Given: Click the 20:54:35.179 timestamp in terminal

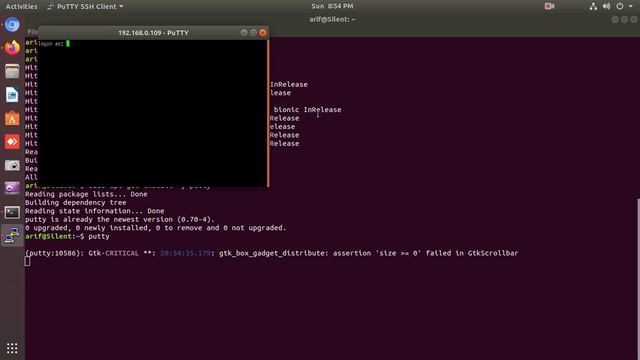Looking at the screenshot, I should [x=185, y=253].
